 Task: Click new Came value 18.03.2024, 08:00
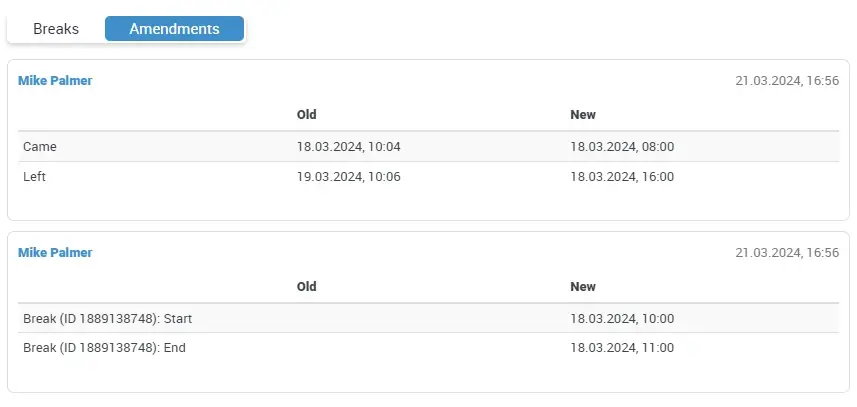click(622, 147)
